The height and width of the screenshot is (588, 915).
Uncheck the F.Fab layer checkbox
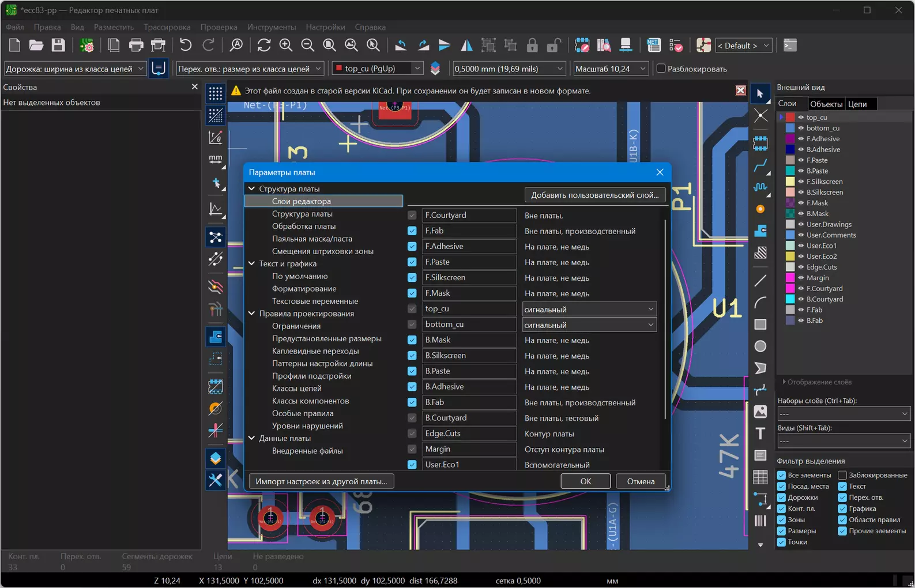point(412,231)
